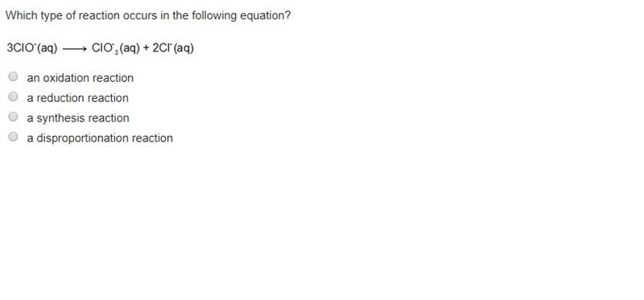This screenshot has height=300, width=644.
Task: Click the ClO₃⁻(aq) product term
Action: click(116, 49)
